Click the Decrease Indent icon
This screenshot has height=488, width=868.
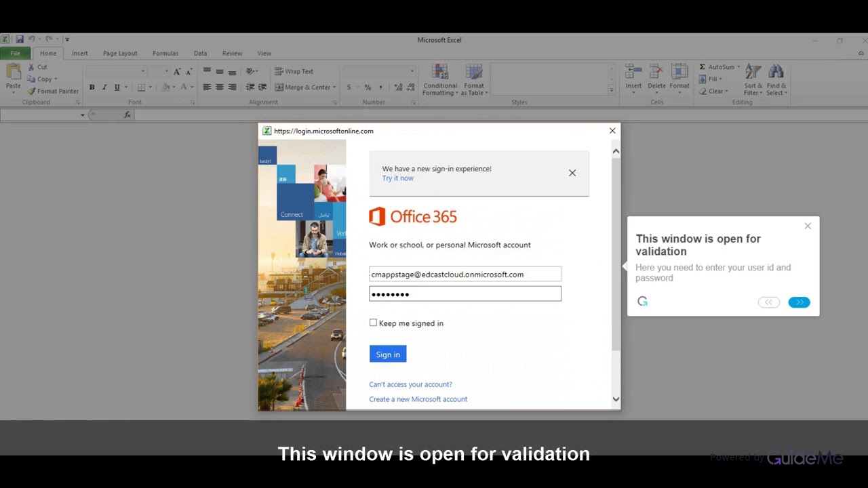(250, 87)
